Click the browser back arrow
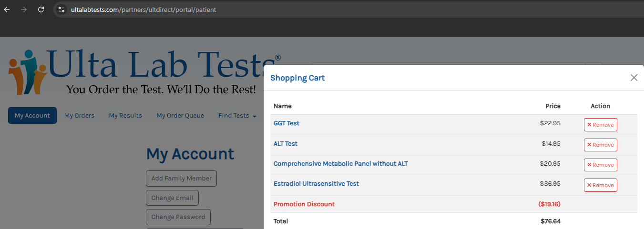Image resolution: width=644 pixels, height=229 pixels. 7,10
